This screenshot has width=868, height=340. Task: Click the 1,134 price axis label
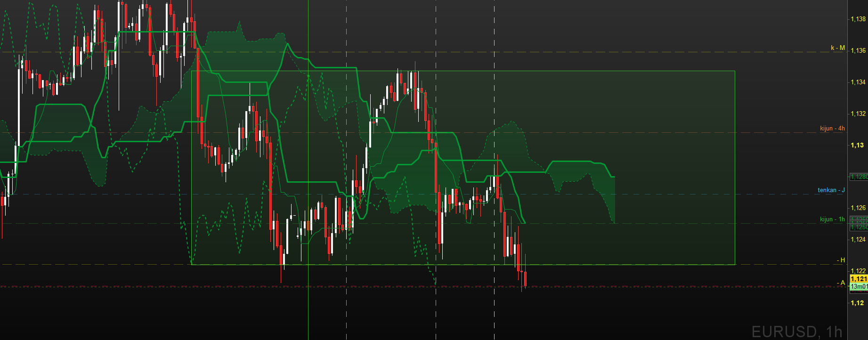click(x=858, y=82)
